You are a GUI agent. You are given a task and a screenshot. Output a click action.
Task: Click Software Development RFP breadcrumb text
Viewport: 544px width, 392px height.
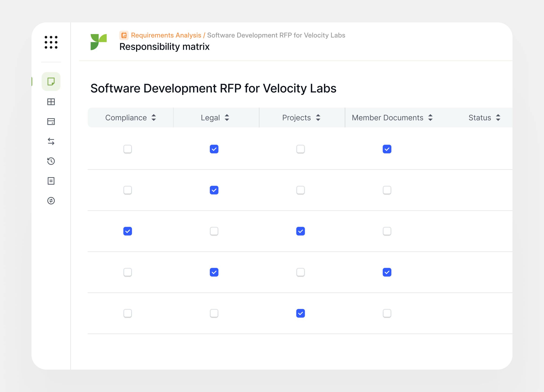click(276, 35)
